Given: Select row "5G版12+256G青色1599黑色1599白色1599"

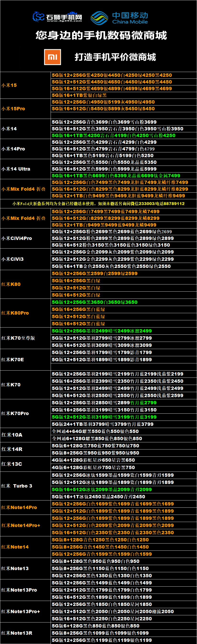Looking at the screenshot, I should 124,554.
